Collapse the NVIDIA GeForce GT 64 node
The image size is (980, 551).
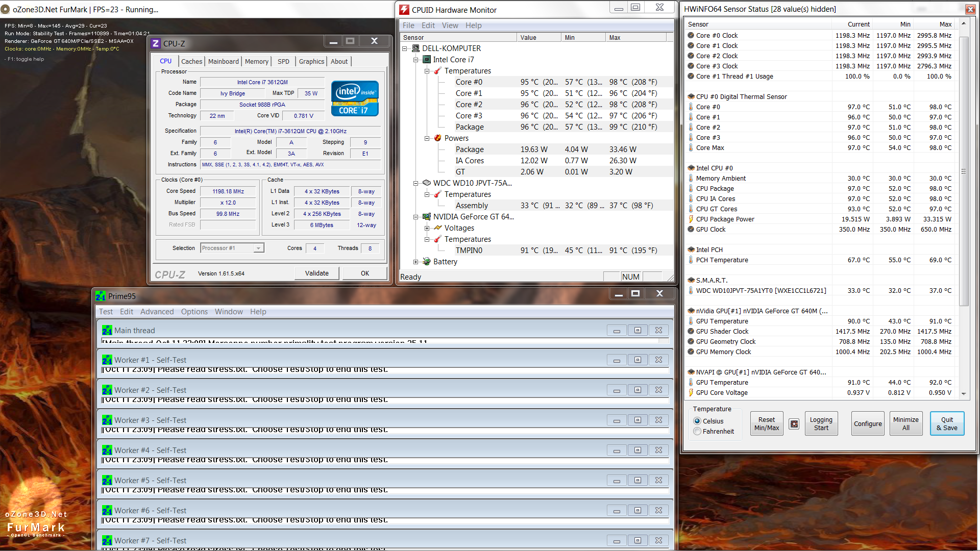click(415, 217)
